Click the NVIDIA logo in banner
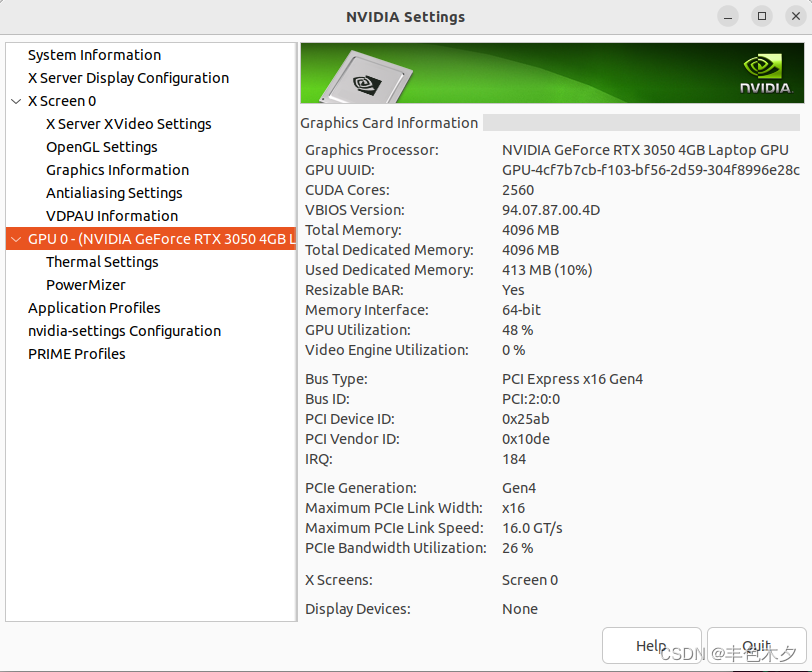812x672 pixels. [766, 74]
